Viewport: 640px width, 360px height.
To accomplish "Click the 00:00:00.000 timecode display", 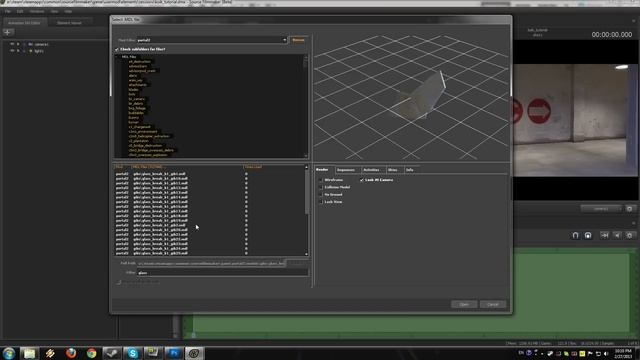I will 612,35.
